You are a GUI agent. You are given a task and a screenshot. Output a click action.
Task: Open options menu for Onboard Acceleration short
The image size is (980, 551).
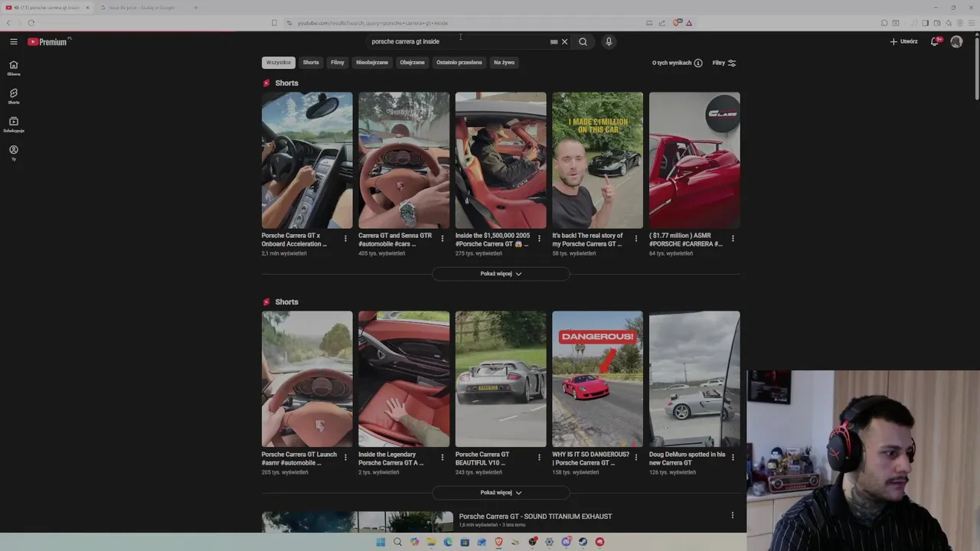345,239
